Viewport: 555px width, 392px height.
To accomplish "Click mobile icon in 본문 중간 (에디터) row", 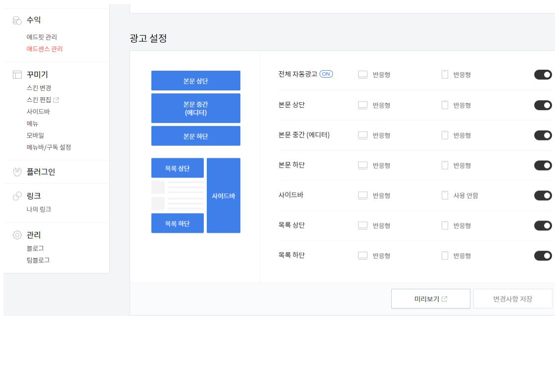I will tap(445, 135).
